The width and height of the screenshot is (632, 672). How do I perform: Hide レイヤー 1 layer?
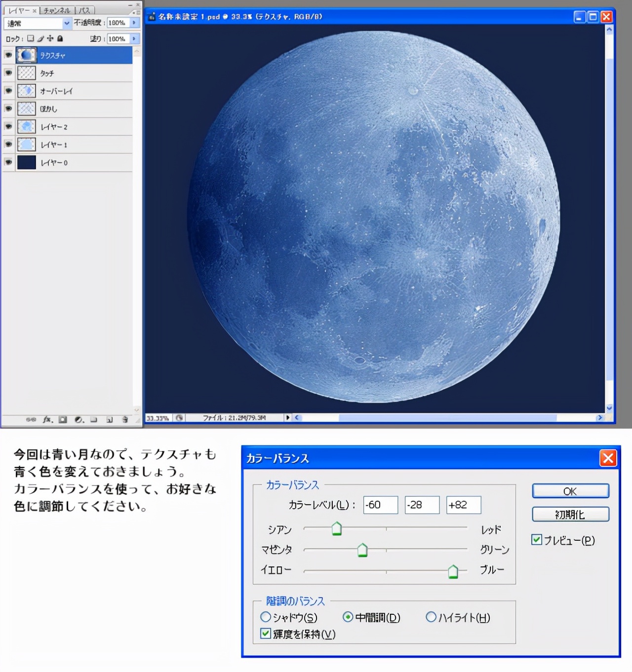pos(8,144)
